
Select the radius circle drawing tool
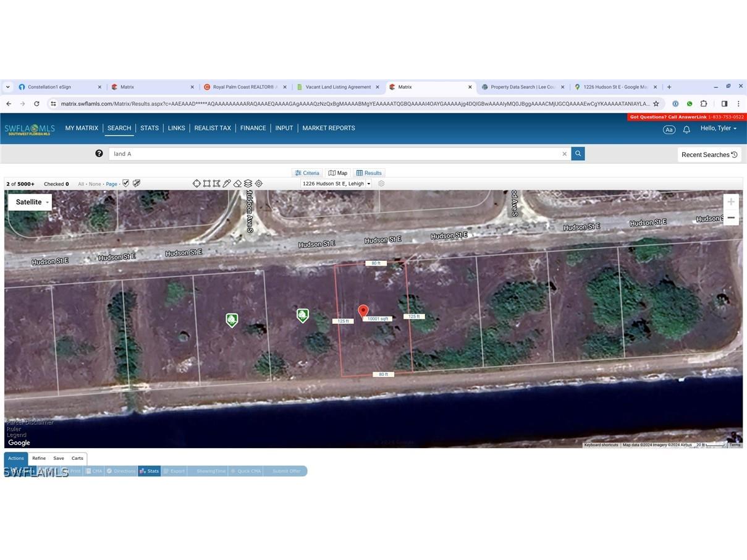coord(196,184)
